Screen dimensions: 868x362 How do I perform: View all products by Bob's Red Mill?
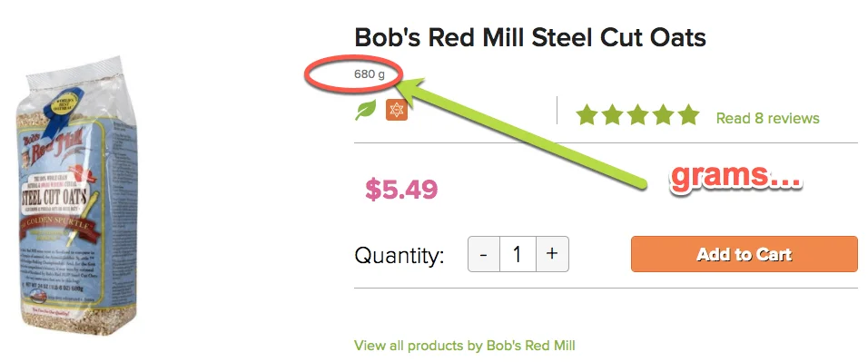coord(465,346)
